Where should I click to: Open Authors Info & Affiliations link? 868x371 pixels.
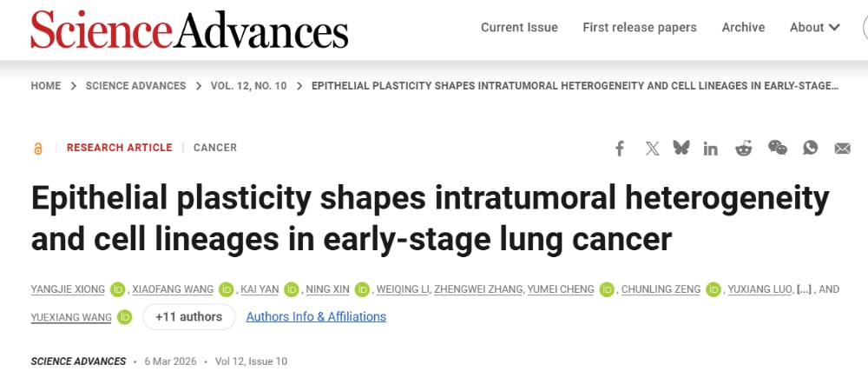316,317
